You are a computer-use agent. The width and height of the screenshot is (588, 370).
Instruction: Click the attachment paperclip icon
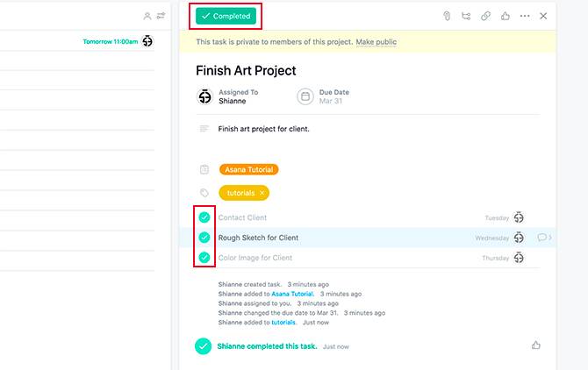coord(447,16)
